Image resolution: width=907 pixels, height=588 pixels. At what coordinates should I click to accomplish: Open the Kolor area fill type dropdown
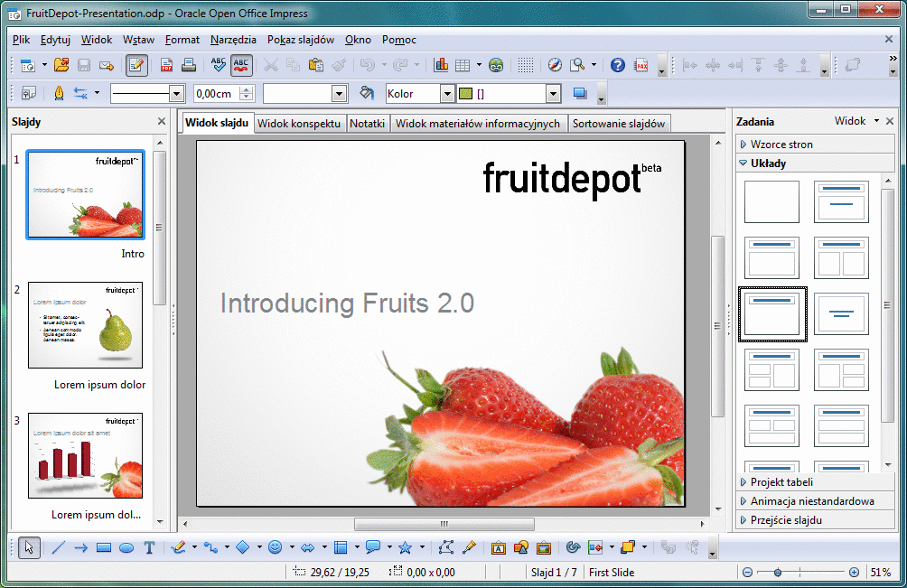[x=447, y=94]
